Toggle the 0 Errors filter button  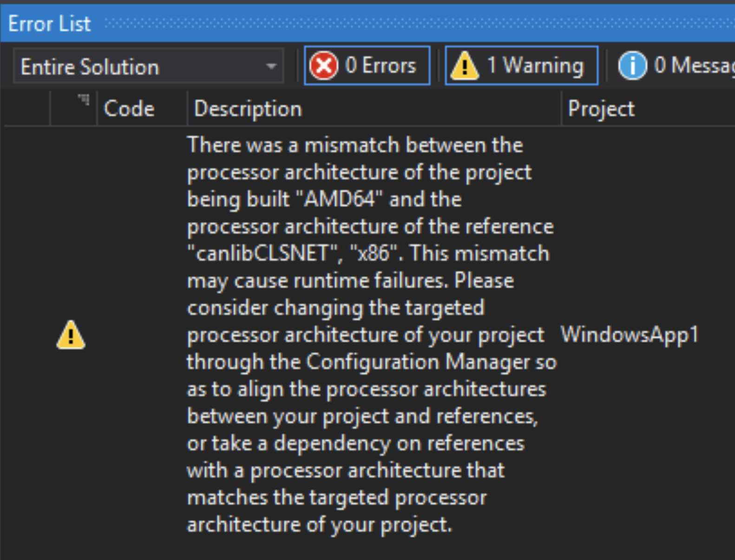point(367,65)
